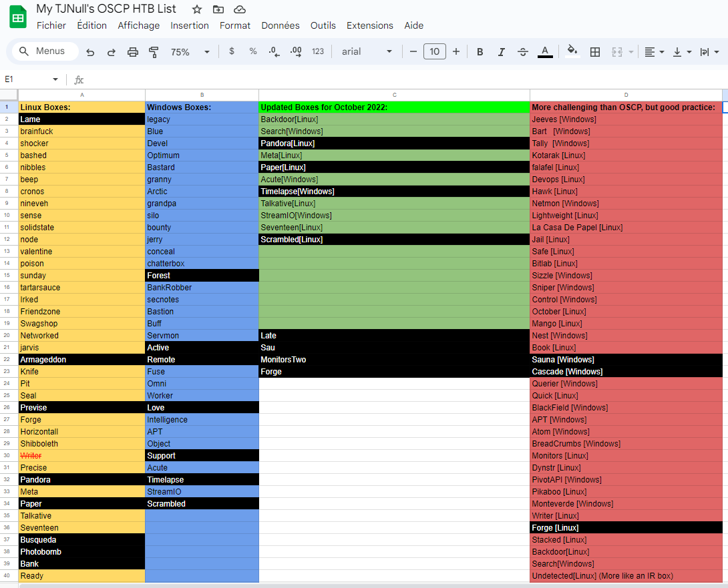Click the fx formula icon
This screenshot has height=588, width=728.
pyautogui.click(x=79, y=80)
